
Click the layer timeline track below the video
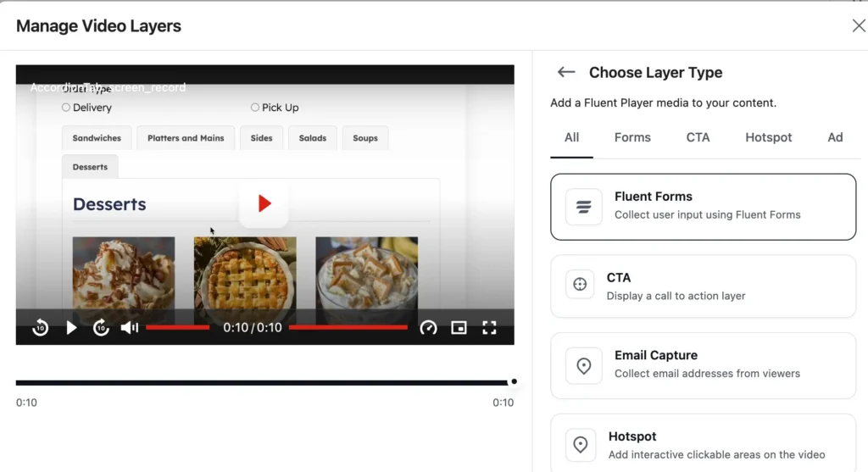point(262,382)
